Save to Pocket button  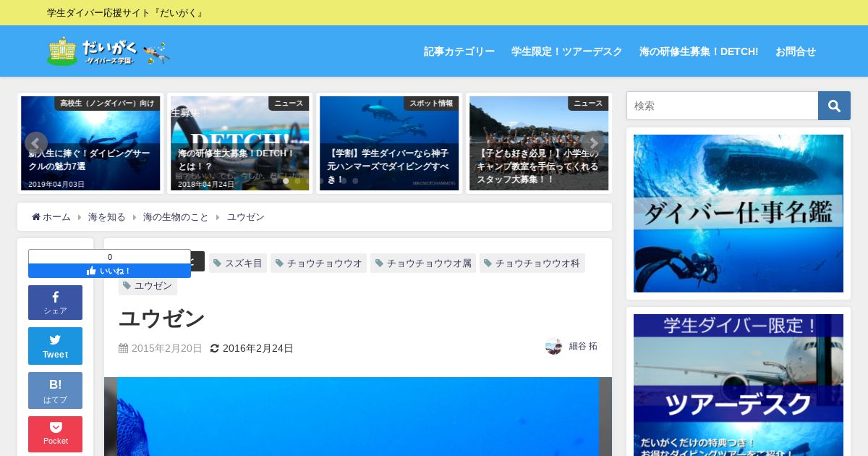[x=55, y=434]
